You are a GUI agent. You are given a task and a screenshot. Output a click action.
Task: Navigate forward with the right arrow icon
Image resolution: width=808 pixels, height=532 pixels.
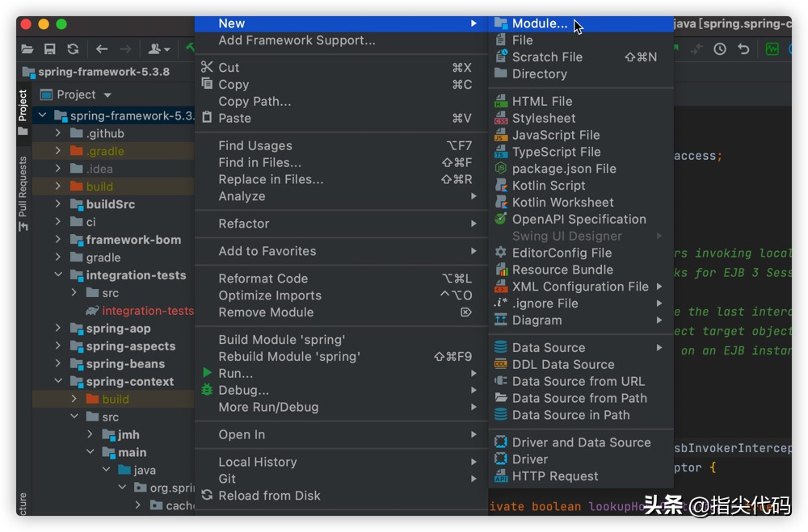tap(126, 49)
